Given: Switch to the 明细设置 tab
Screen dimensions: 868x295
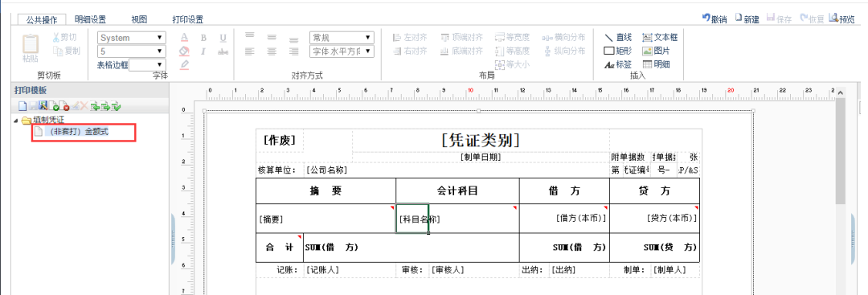Looking at the screenshot, I should (90, 19).
